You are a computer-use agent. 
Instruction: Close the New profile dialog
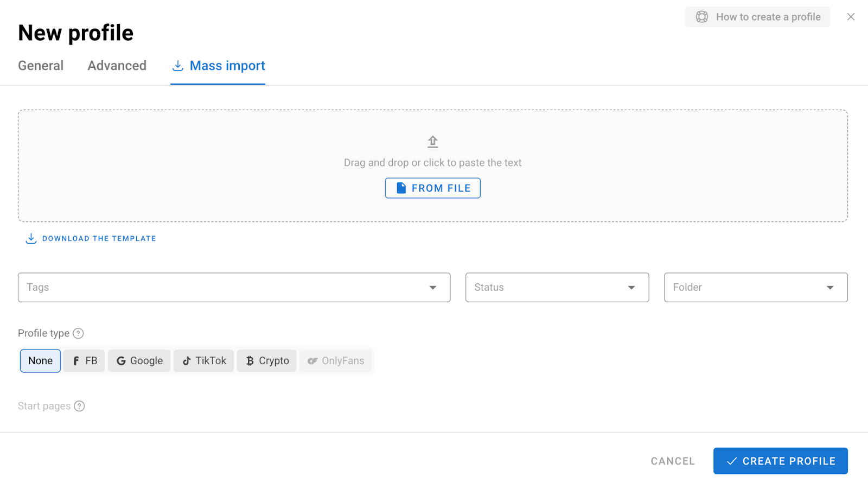851,17
